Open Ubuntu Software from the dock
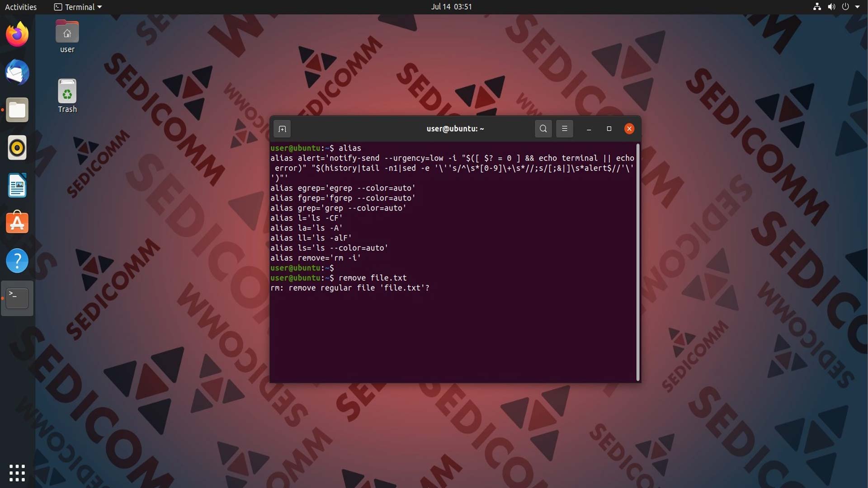 (x=17, y=223)
